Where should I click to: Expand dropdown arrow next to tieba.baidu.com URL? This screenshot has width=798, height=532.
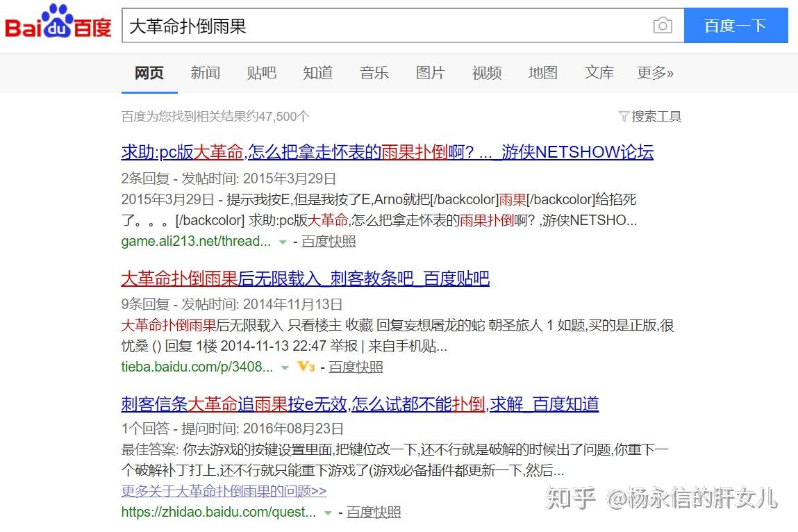[x=285, y=367]
